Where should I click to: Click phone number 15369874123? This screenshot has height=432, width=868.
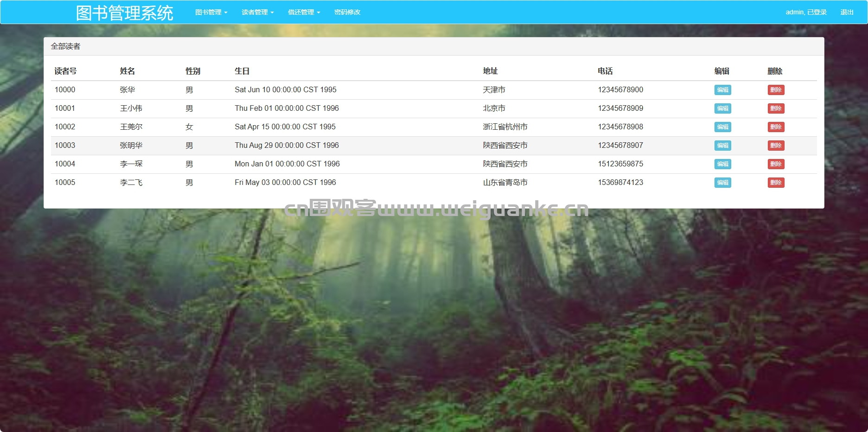[620, 183]
